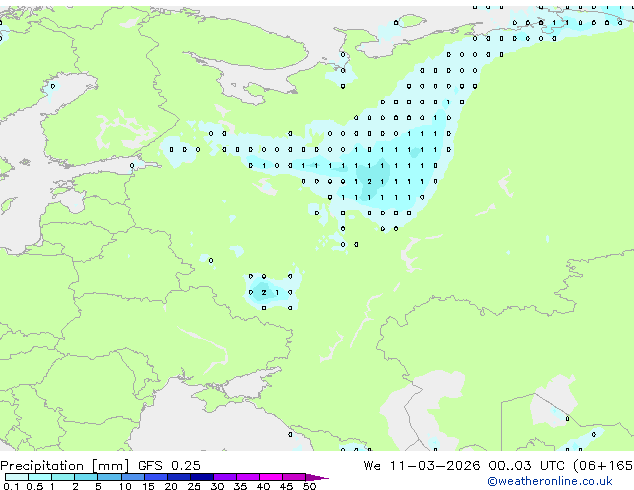
Task: Click the "1" value in the small southern rain patch
Action: click(277, 292)
